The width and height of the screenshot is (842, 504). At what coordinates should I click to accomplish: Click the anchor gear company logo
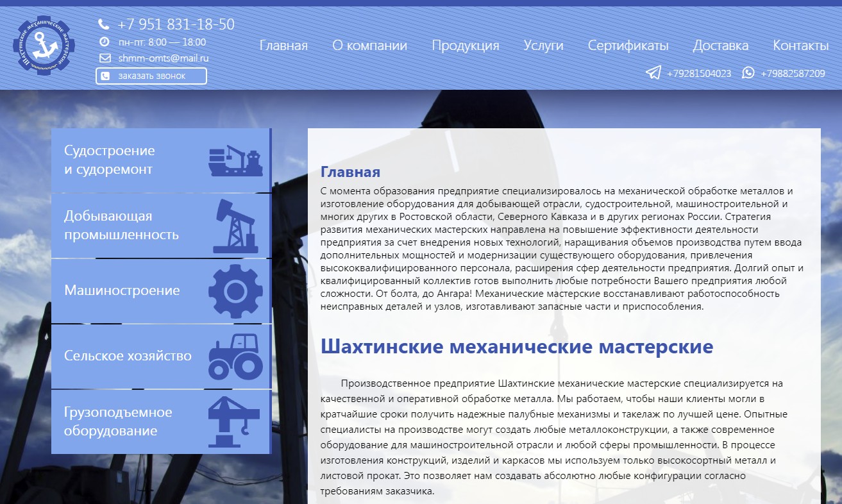(44, 46)
